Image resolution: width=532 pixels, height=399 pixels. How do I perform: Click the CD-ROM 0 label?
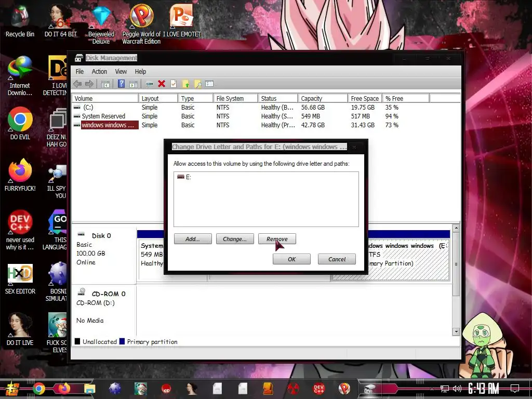pyautogui.click(x=108, y=294)
